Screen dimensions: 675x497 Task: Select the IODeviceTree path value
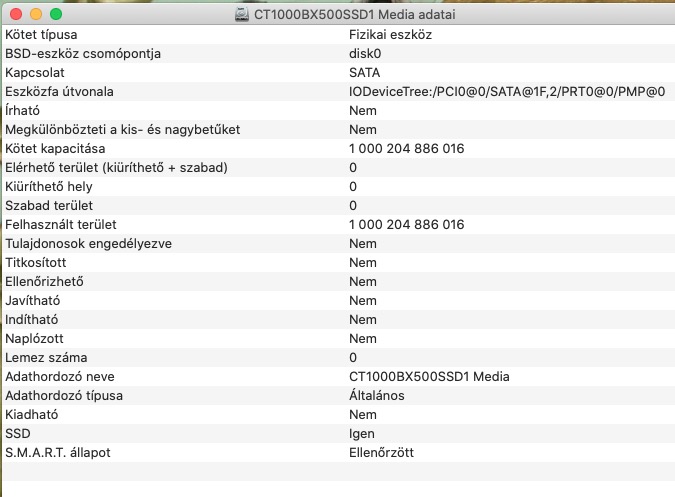pyautogui.click(x=507, y=91)
